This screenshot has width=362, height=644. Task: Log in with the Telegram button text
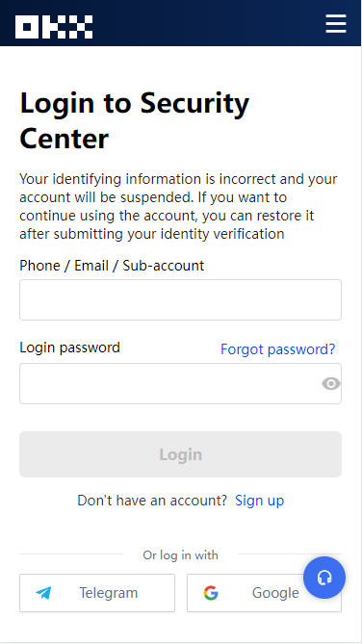pyautogui.click(x=109, y=593)
